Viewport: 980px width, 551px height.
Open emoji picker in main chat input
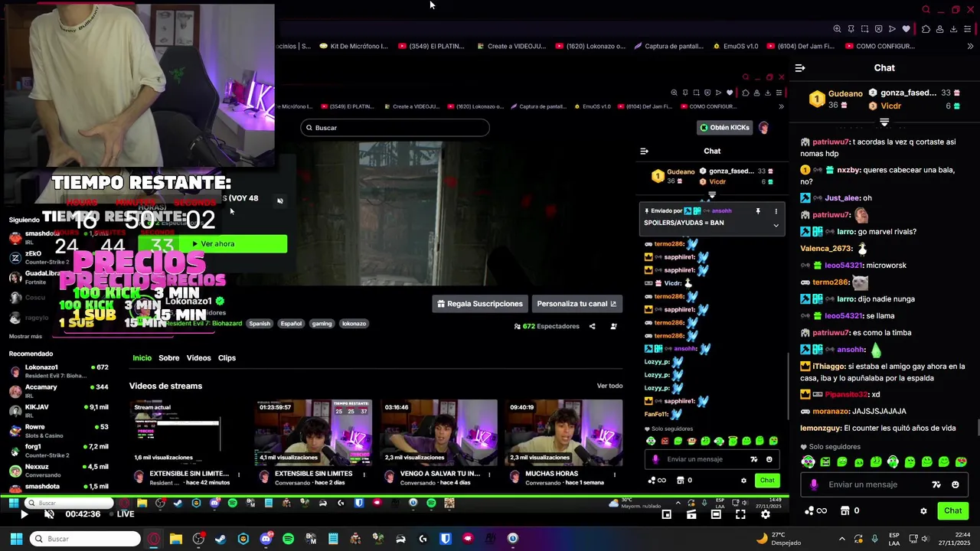pyautogui.click(x=955, y=484)
